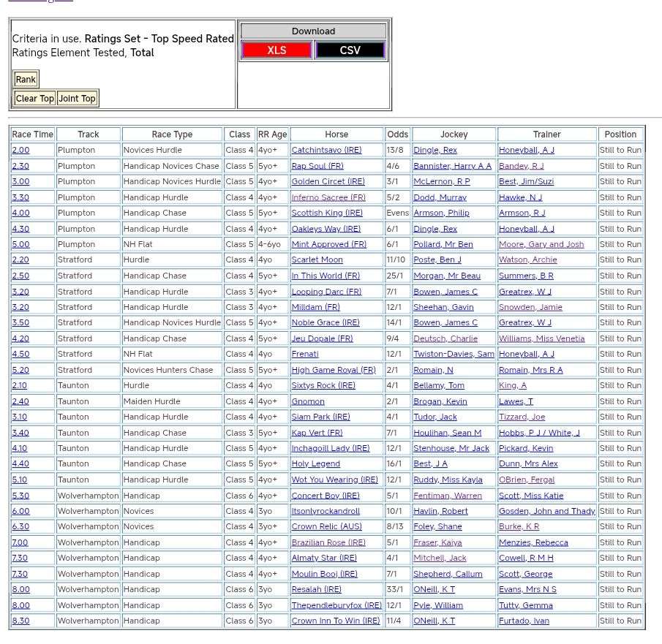This screenshot has height=644, width=662.
Task: Open the 4.20 Stratford race time link
Action: tap(20, 338)
